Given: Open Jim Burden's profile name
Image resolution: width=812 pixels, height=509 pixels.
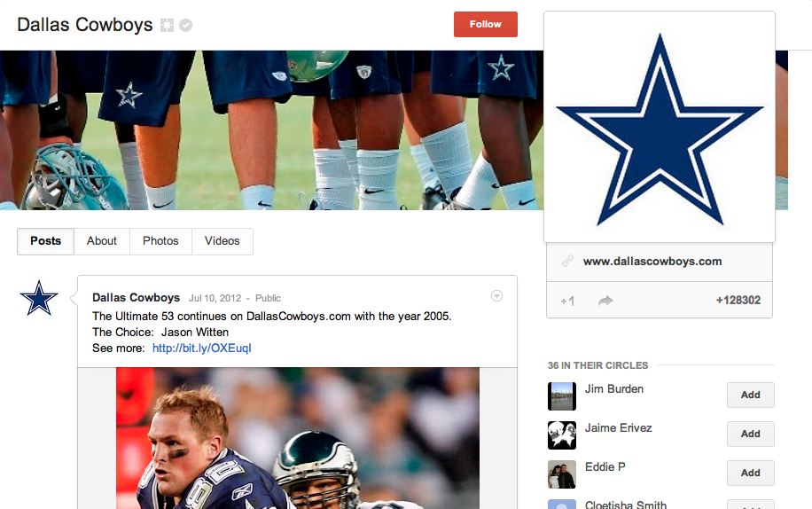Looking at the screenshot, I should (x=614, y=389).
